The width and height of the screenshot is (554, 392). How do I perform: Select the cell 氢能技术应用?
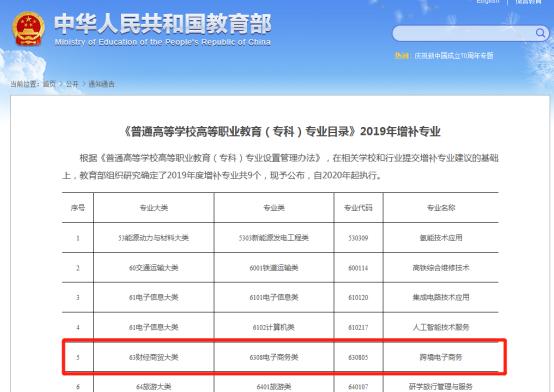(441, 238)
